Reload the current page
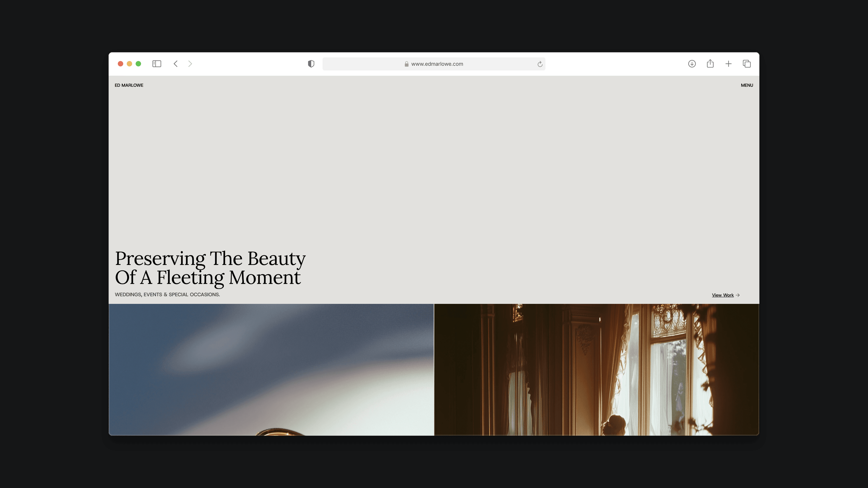The image size is (868, 488). pos(540,64)
